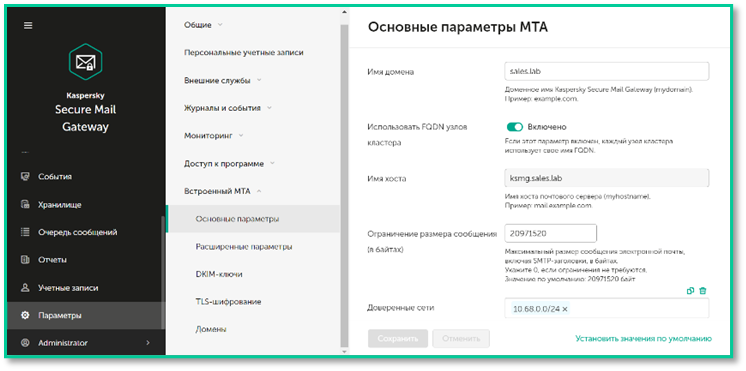The width and height of the screenshot is (746, 371).
Task: Click the Основные параметры MTA heading
Action: pos(458,27)
